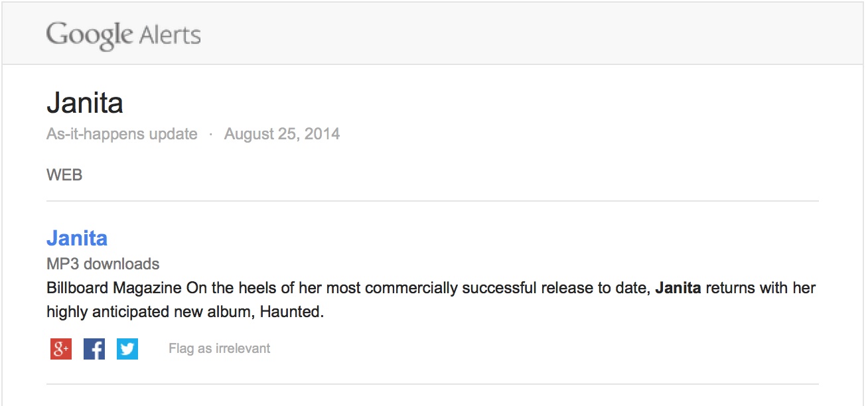Click the MP3 downloads source text
Screen dimensions: 868x406
[x=103, y=264]
